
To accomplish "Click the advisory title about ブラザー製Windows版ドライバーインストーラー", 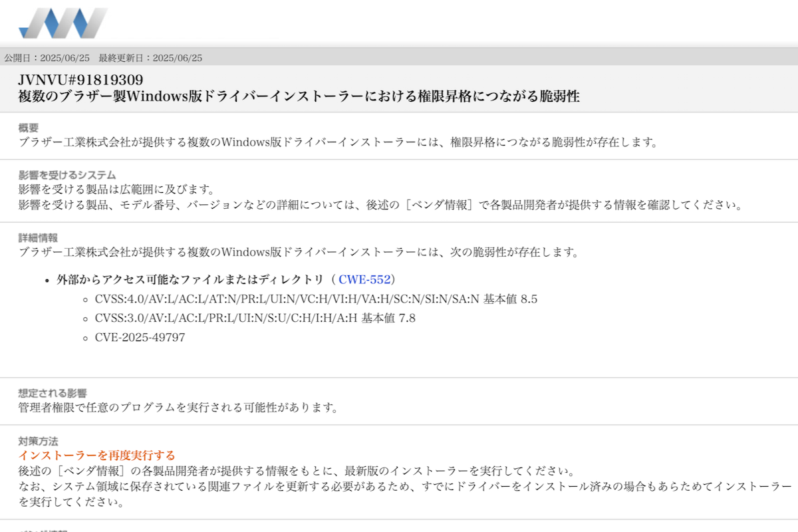I will (x=299, y=96).
